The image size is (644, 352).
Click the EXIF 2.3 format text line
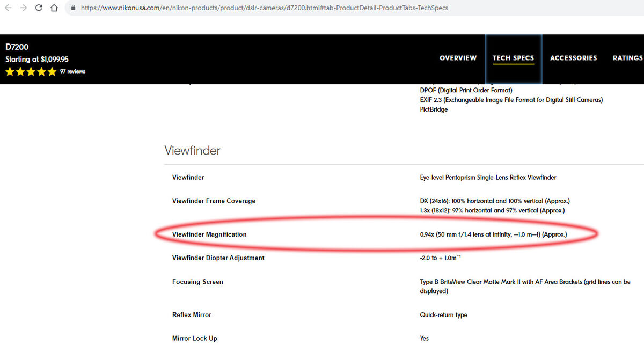[x=511, y=100]
